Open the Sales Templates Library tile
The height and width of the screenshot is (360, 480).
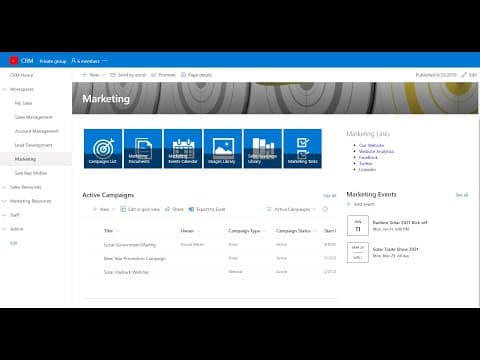(263, 148)
